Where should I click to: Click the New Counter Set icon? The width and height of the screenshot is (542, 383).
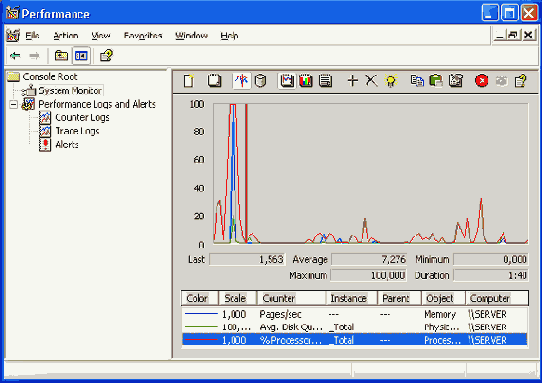click(x=189, y=81)
